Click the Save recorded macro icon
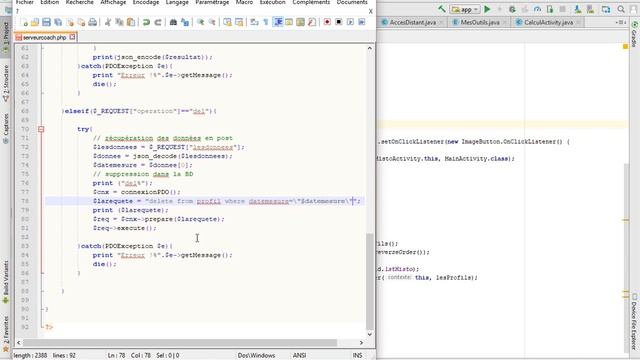The width and height of the screenshot is (640, 360). (362, 22)
